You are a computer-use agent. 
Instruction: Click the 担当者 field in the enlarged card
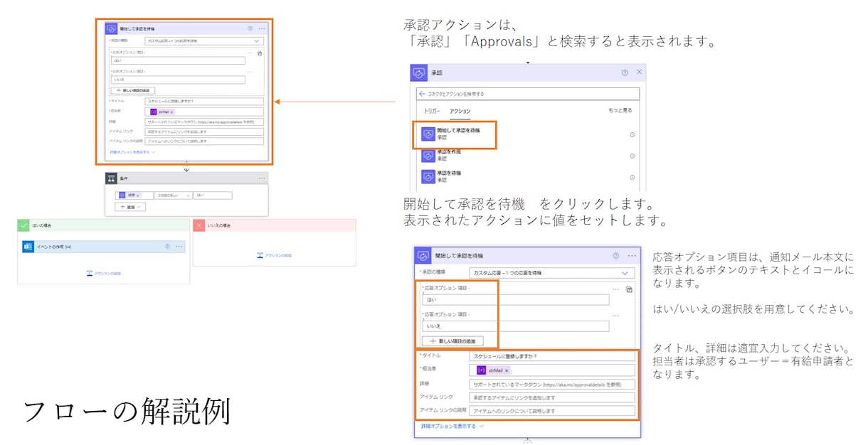(551, 370)
